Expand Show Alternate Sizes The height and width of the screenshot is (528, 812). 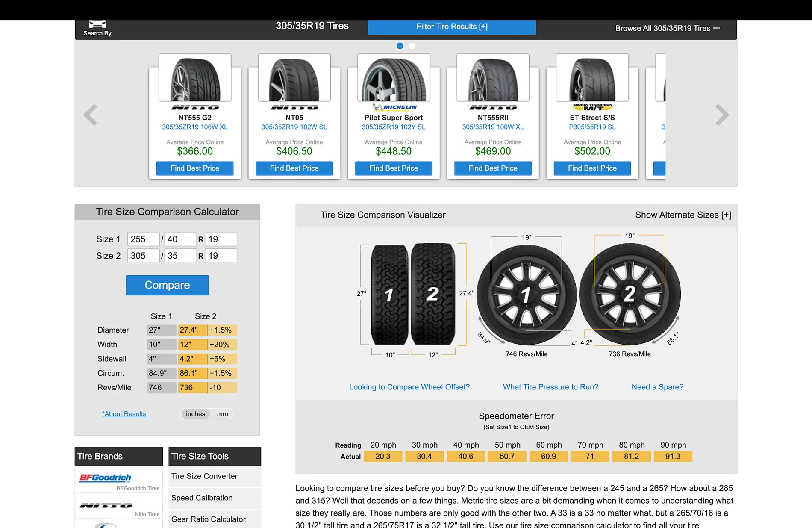[683, 215]
